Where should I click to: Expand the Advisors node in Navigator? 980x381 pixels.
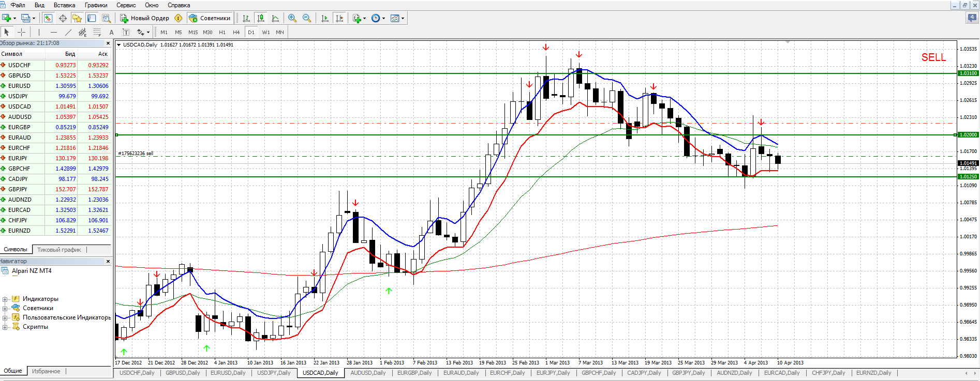5,309
